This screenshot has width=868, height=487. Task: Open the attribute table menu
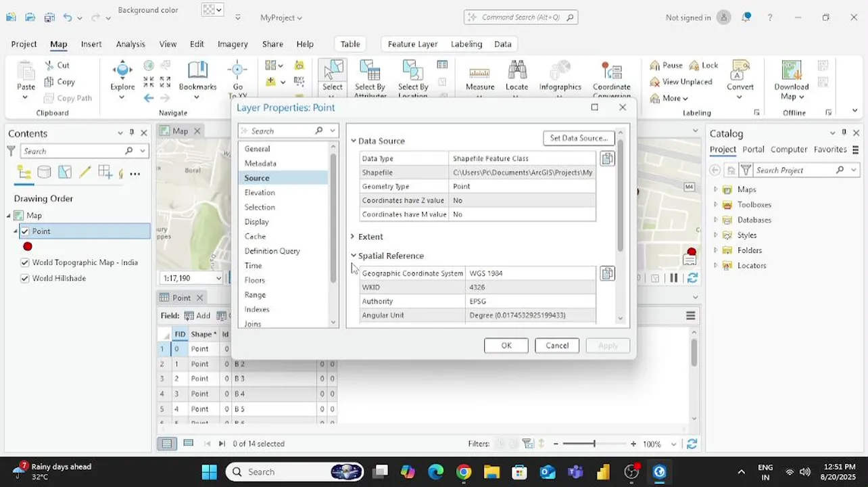[x=690, y=316]
